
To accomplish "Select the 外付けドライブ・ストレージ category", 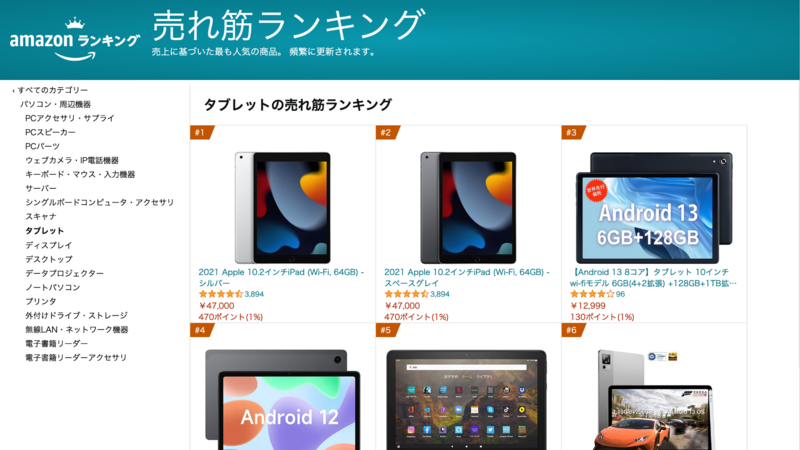I will 77,315.
